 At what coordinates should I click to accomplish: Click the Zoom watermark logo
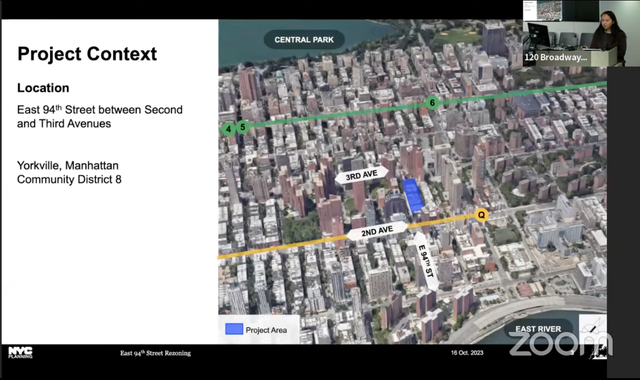561,345
